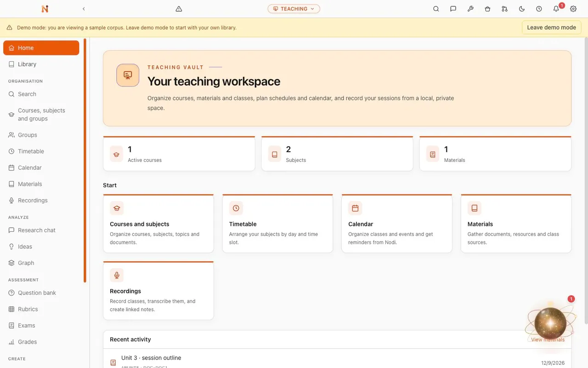Open Exams in the sidebar
The image size is (588, 368).
click(x=41, y=325)
